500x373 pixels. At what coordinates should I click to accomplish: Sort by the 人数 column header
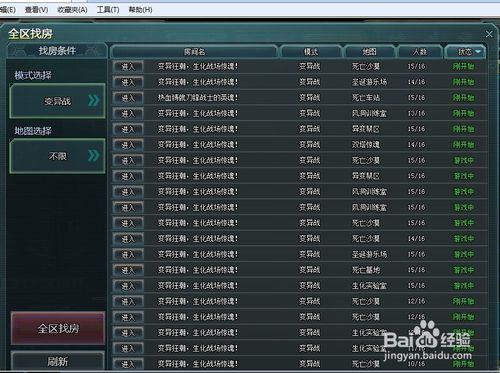coord(419,52)
